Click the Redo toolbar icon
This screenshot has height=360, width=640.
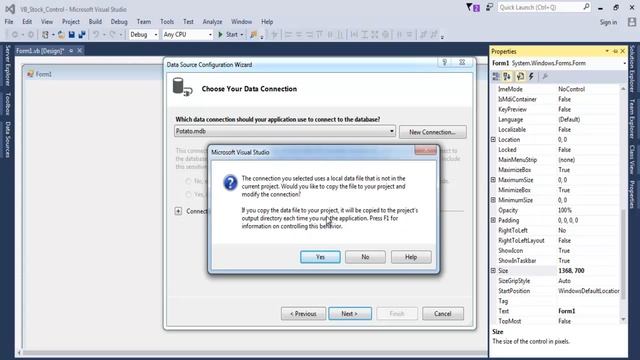tap(112, 35)
